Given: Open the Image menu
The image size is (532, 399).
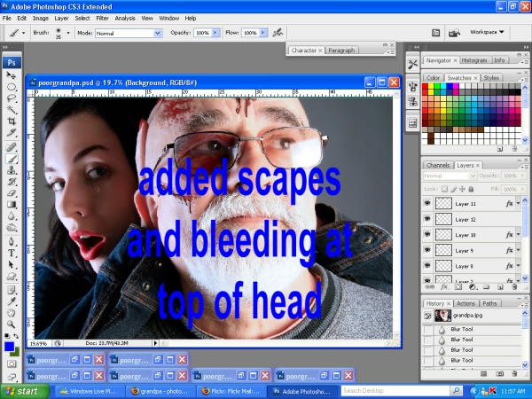Looking at the screenshot, I should [x=41, y=19].
